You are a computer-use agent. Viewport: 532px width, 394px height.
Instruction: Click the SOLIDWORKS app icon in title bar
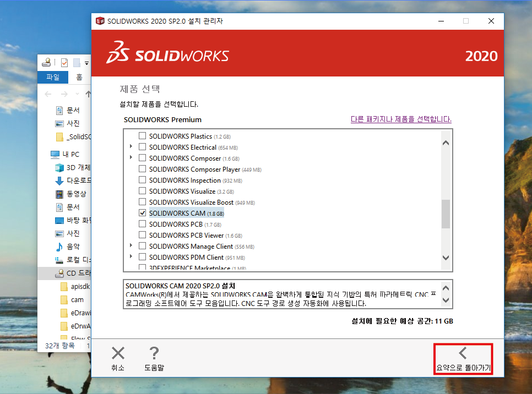click(100, 21)
